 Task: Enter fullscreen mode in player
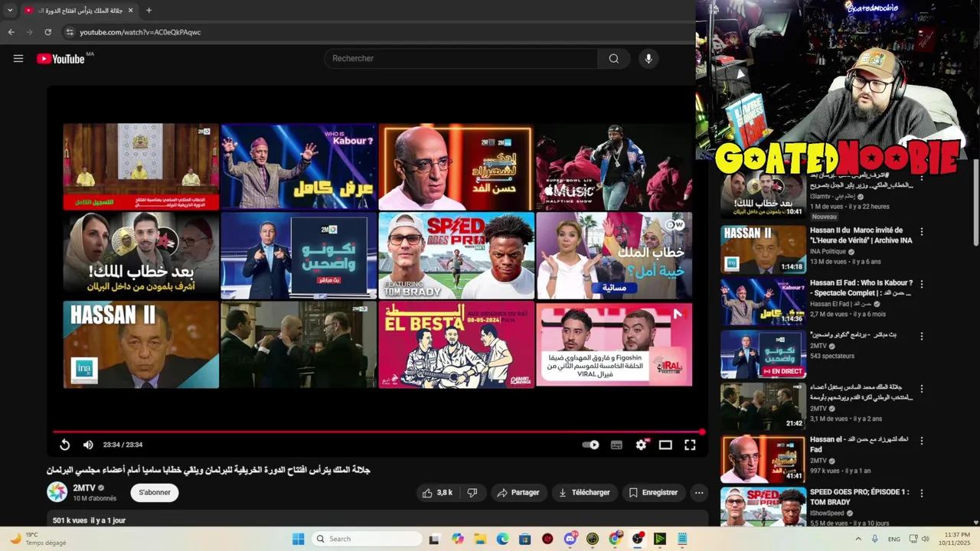(690, 445)
